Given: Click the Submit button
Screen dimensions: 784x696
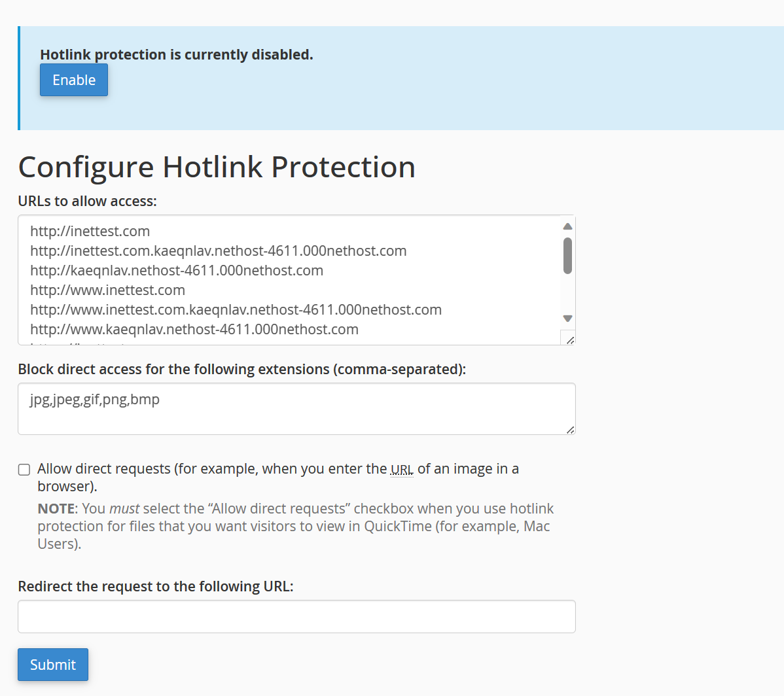Looking at the screenshot, I should pos(53,665).
